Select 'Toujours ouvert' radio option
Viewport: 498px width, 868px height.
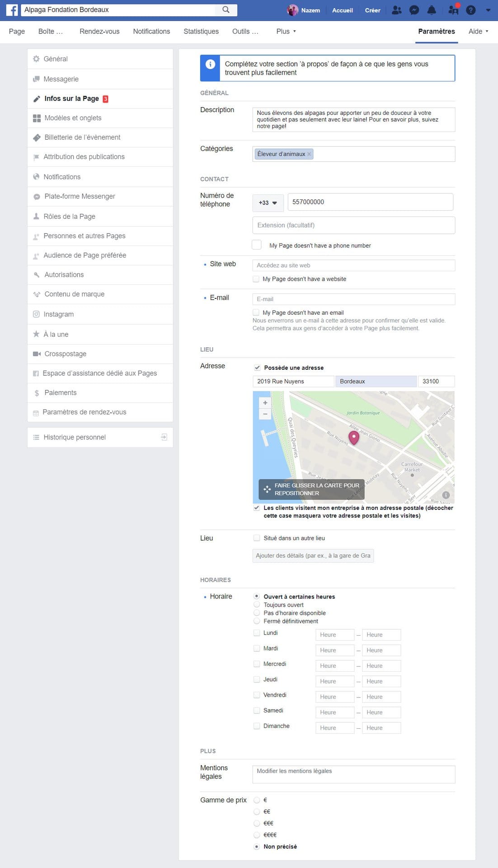pos(257,605)
